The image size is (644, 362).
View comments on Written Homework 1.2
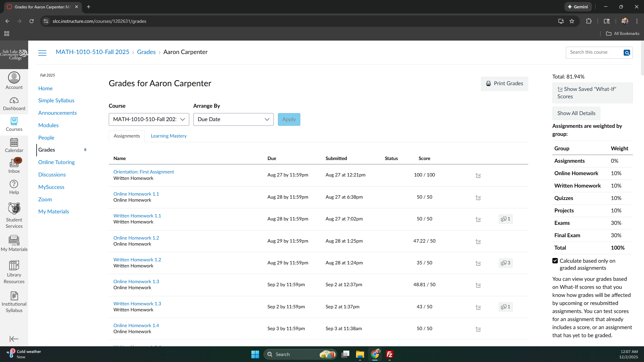[x=505, y=263]
